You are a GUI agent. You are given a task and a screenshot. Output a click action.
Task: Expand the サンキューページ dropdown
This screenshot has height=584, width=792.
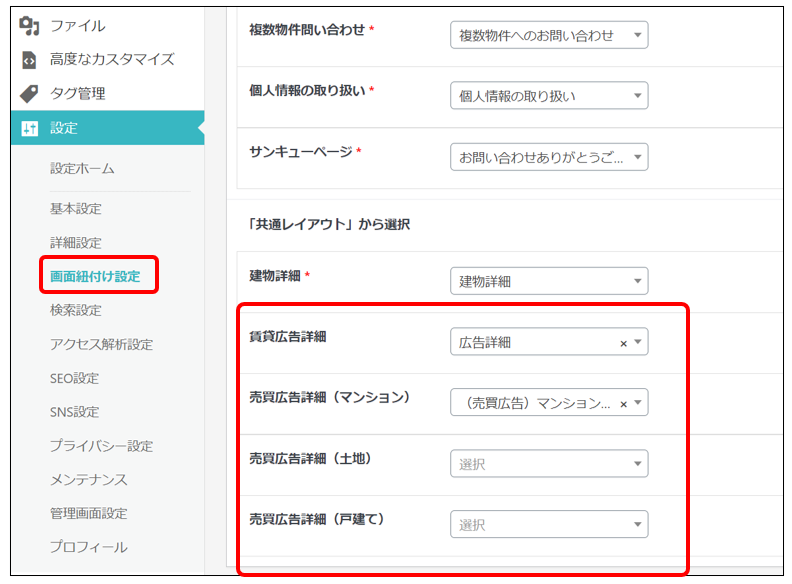pyautogui.click(x=548, y=157)
